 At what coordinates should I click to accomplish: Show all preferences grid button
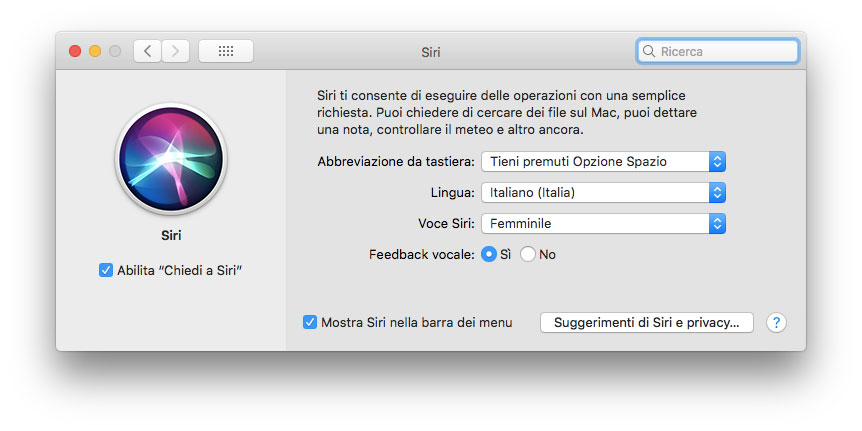[x=225, y=51]
